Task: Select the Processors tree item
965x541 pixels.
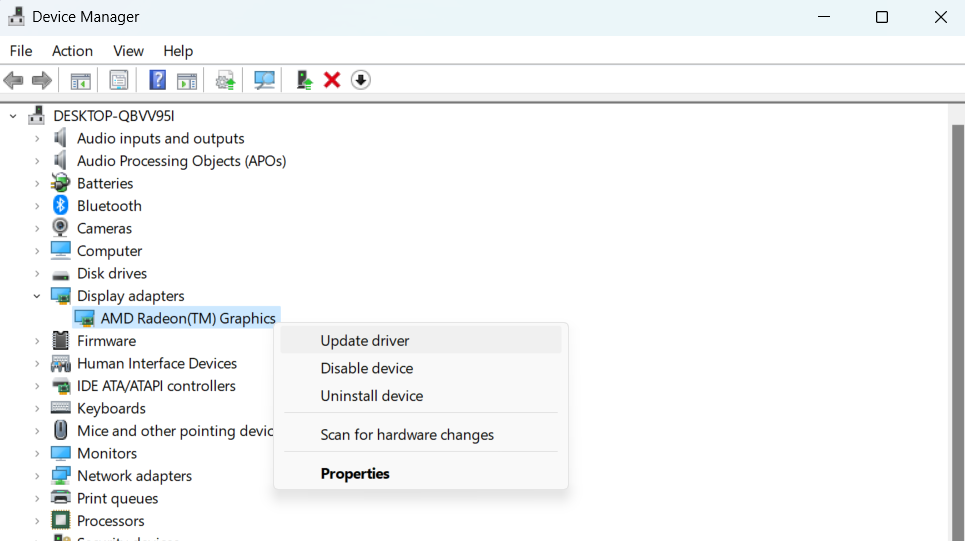Action: [x=110, y=521]
